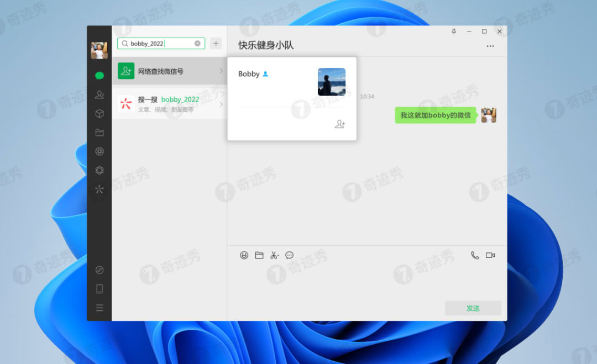The image size is (597, 364).
Task: Select 网络查找微信号 result row
Action: tap(170, 71)
